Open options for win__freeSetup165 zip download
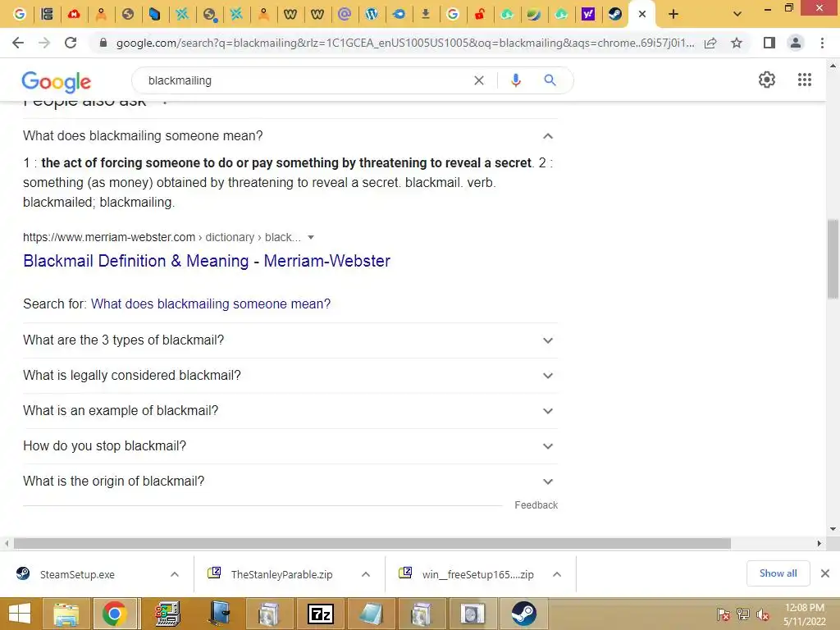 point(557,574)
